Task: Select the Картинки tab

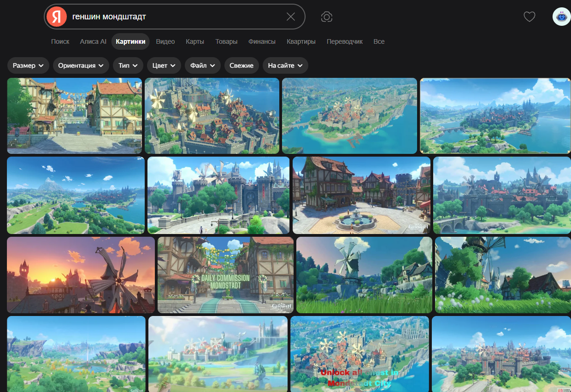Action: click(x=130, y=41)
